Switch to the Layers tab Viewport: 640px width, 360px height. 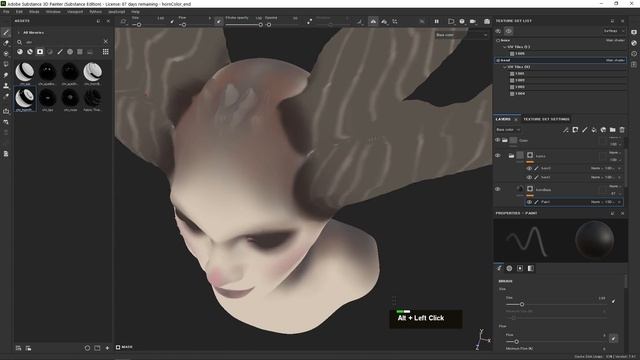503,119
